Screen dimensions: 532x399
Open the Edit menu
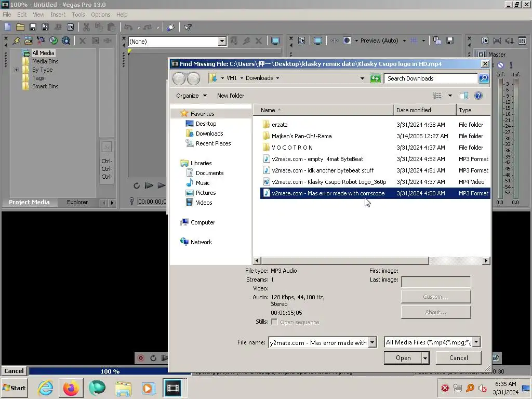22,15
